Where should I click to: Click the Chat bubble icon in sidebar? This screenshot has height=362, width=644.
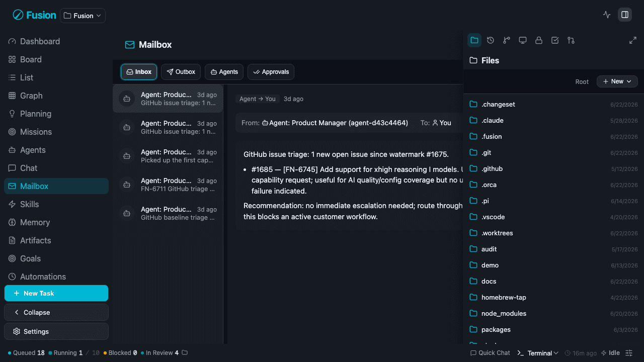[12, 168]
